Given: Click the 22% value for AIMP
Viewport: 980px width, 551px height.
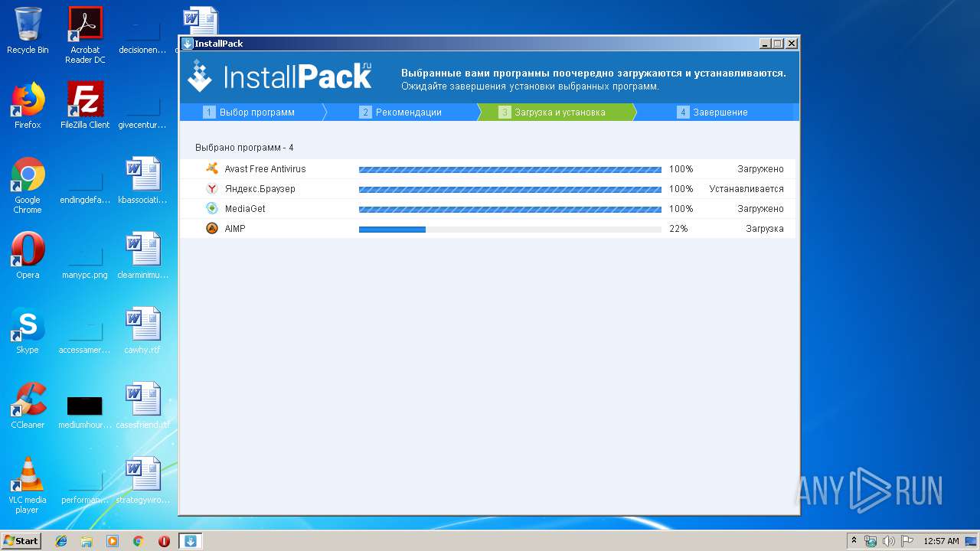Looking at the screenshot, I should 678,229.
